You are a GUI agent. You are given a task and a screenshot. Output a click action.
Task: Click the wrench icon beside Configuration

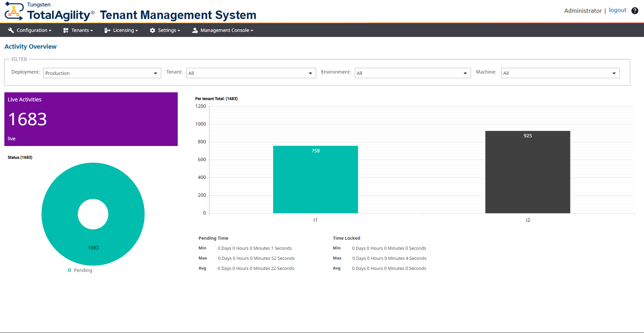(x=11, y=30)
